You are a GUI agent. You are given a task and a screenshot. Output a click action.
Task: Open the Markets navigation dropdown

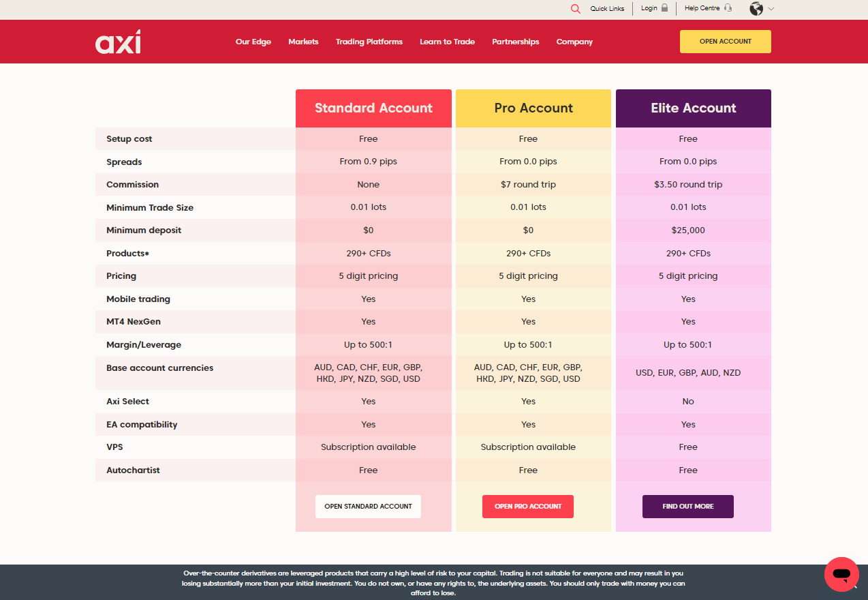303,42
